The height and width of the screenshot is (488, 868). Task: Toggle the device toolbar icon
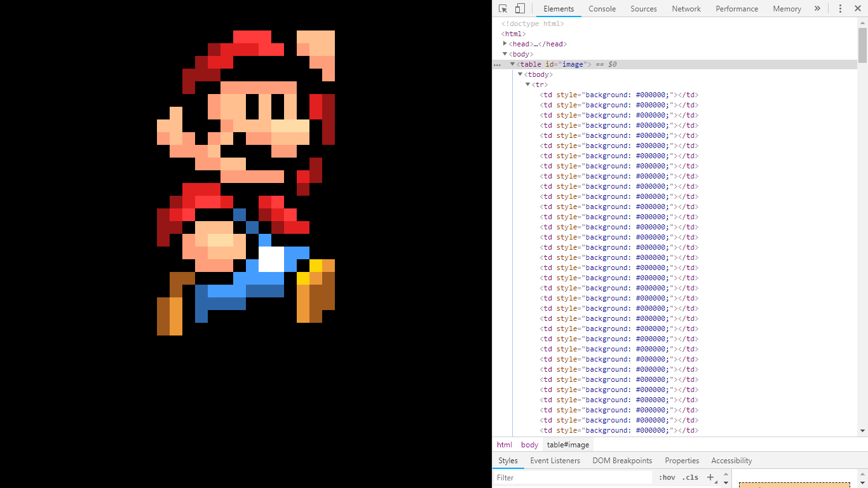pyautogui.click(x=520, y=9)
